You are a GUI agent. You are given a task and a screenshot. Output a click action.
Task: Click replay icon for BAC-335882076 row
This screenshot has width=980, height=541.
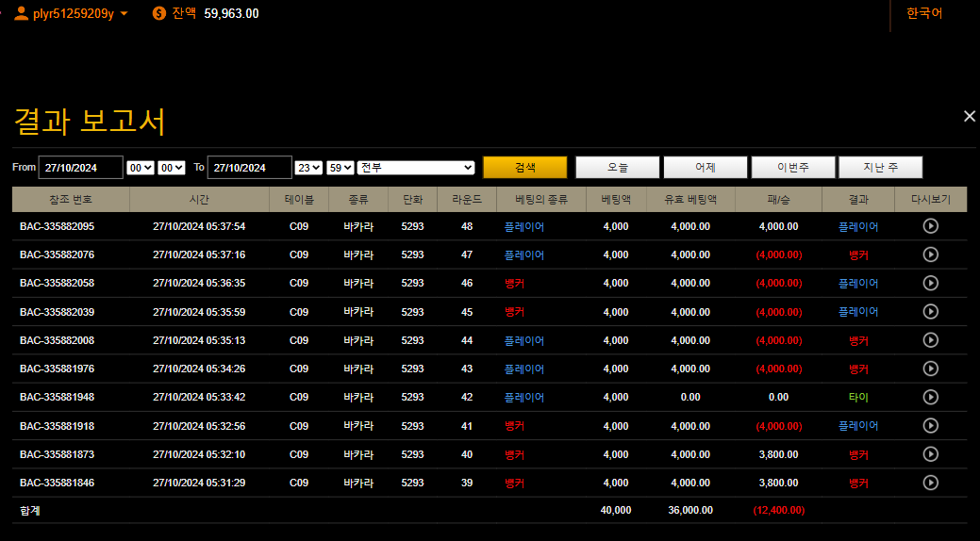tap(930, 254)
